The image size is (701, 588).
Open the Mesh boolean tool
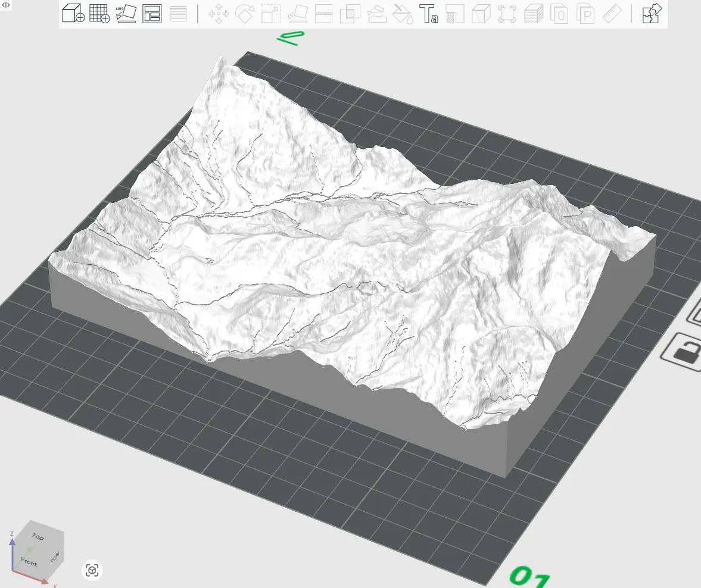[x=350, y=14]
